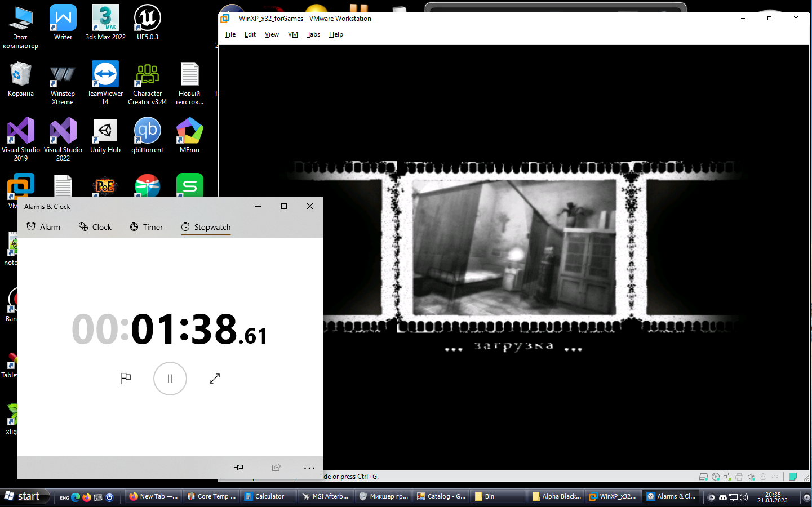Open the VM menu in VMware
This screenshot has height=507, width=812.
[x=293, y=34]
